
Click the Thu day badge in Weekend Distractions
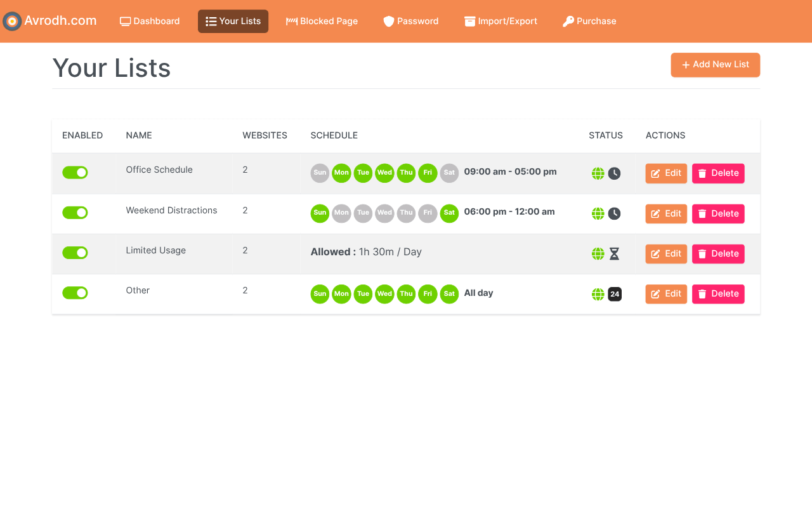pyautogui.click(x=406, y=213)
